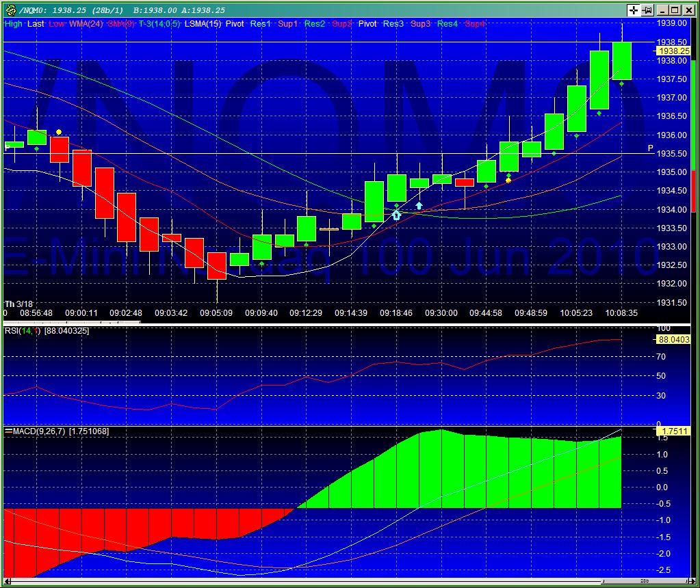The image size is (700, 588).
Task: Select the Res1 legend label
Action: coord(260,24)
